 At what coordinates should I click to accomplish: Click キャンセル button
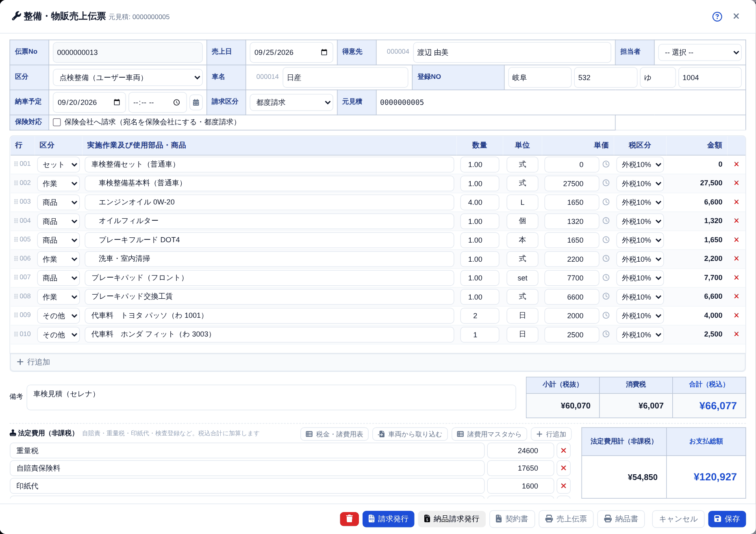click(x=678, y=519)
